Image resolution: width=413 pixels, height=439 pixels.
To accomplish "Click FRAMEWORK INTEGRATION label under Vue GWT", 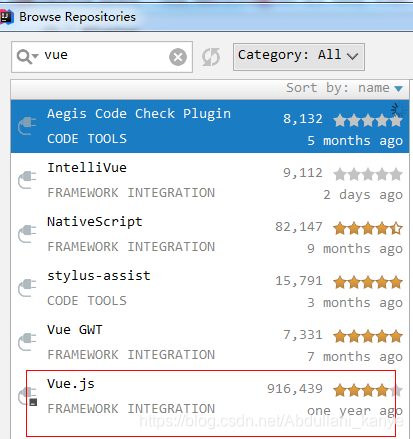I will point(131,355).
